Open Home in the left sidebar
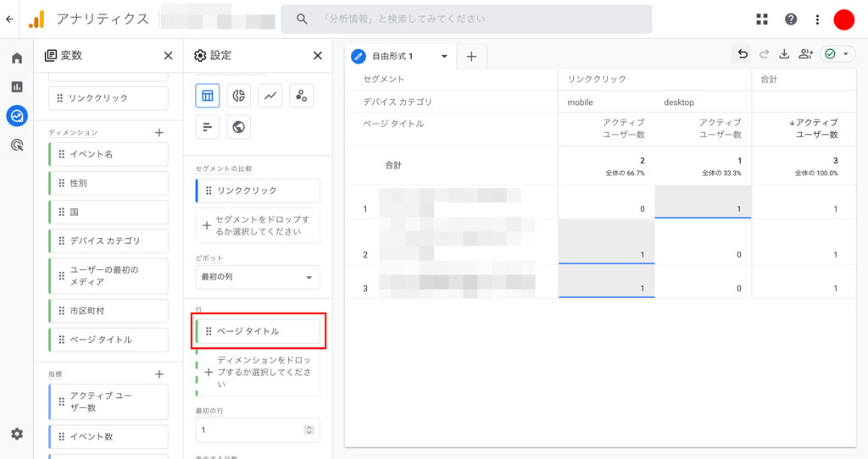This screenshot has width=868, height=459. point(17,58)
